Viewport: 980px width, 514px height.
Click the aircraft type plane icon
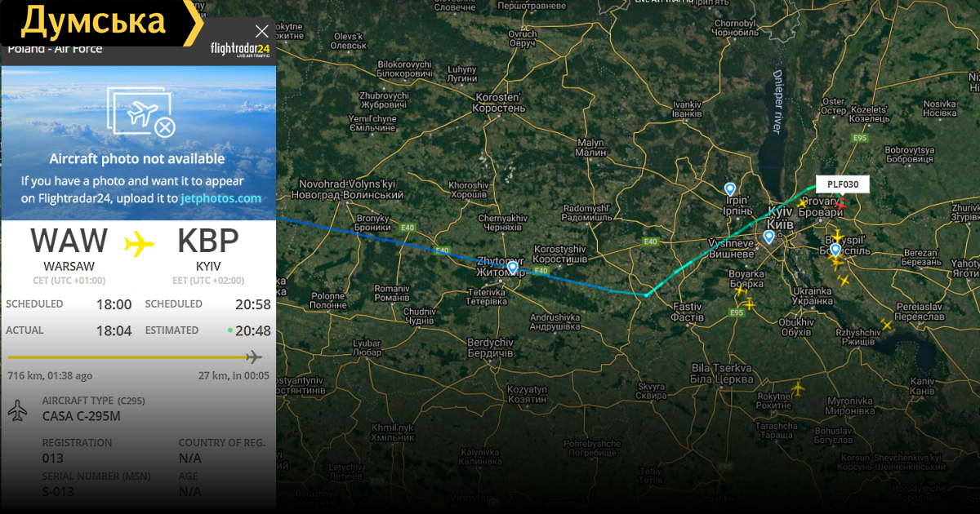17,411
